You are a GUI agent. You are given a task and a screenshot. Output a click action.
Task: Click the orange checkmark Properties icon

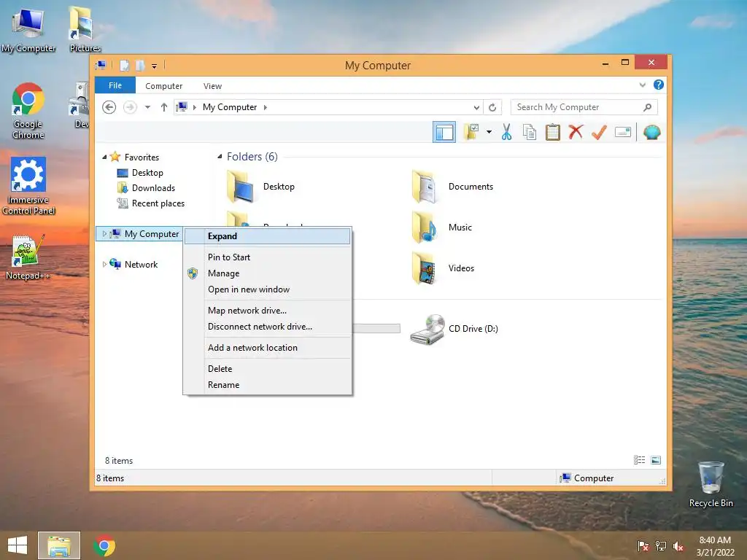click(599, 133)
